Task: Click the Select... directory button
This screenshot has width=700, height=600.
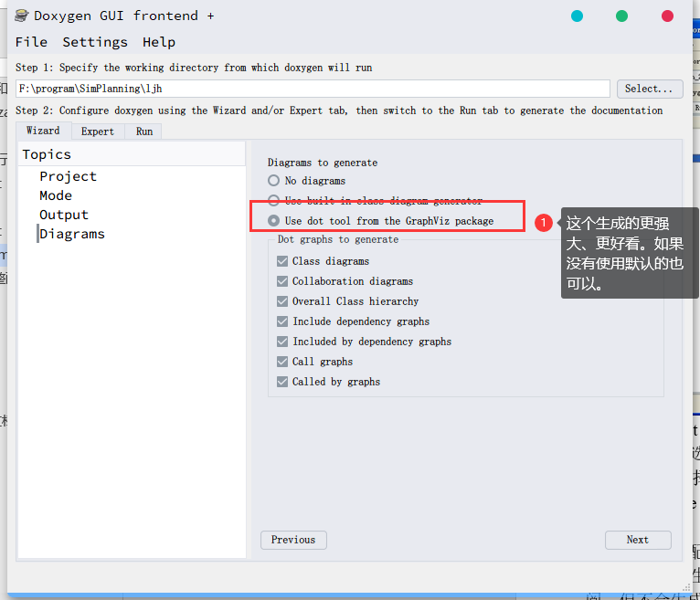Action: pyautogui.click(x=650, y=89)
